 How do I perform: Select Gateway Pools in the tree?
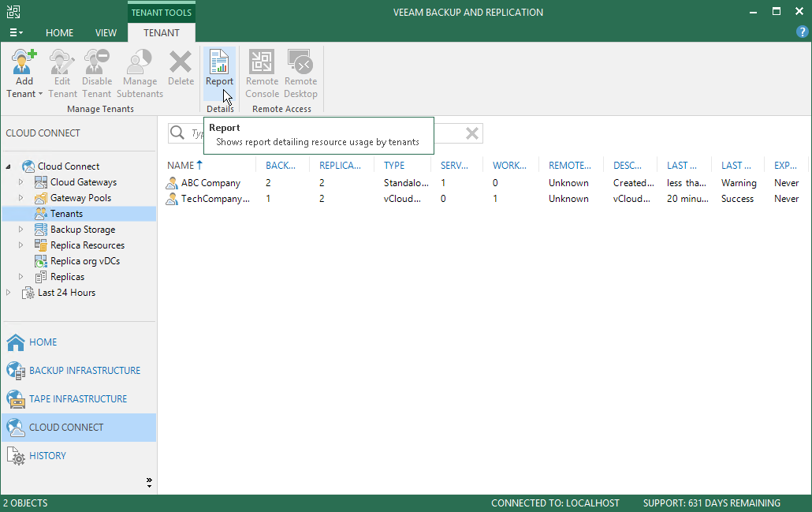80,198
